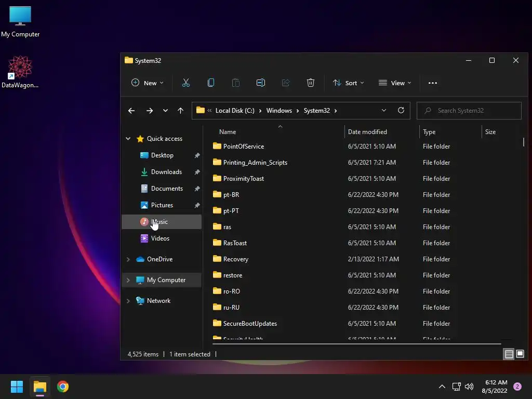
Task: Expand the My Computer tree node
Action: 128,280
